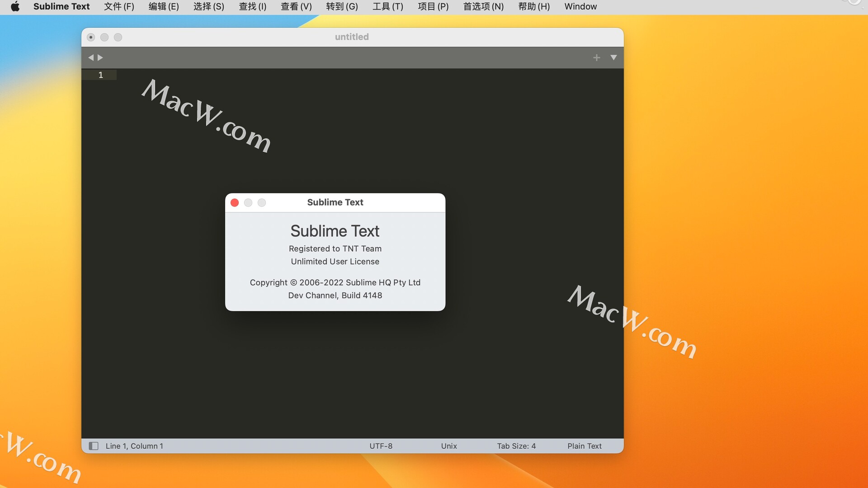The image size is (868, 488).
Task: Select syntax via Plain Text status item
Action: tap(585, 446)
